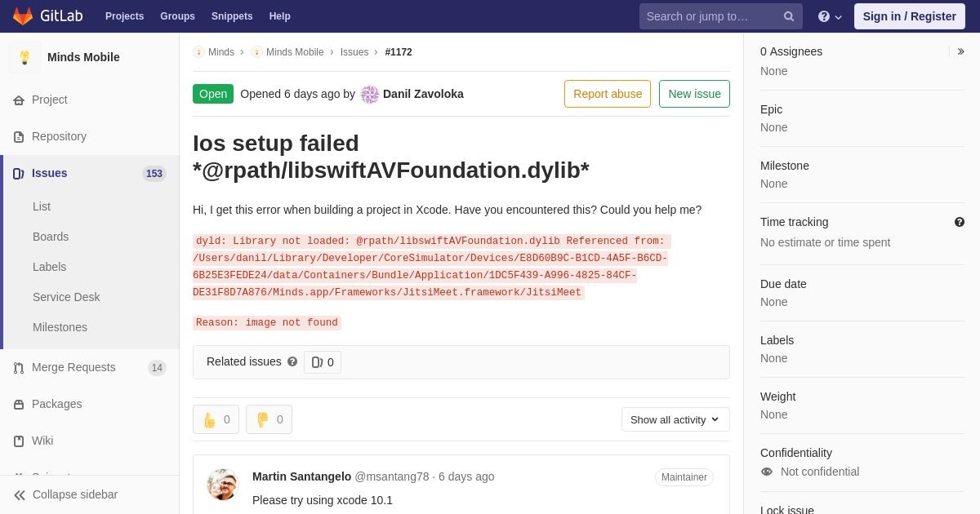
Task: Click the Maintainer role badge
Action: [x=684, y=477]
